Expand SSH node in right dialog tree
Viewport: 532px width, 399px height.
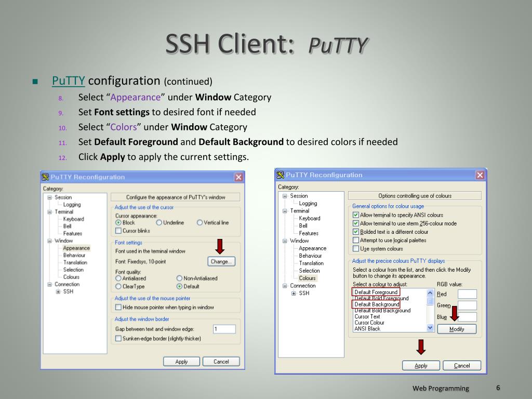(x=294, y=293)
